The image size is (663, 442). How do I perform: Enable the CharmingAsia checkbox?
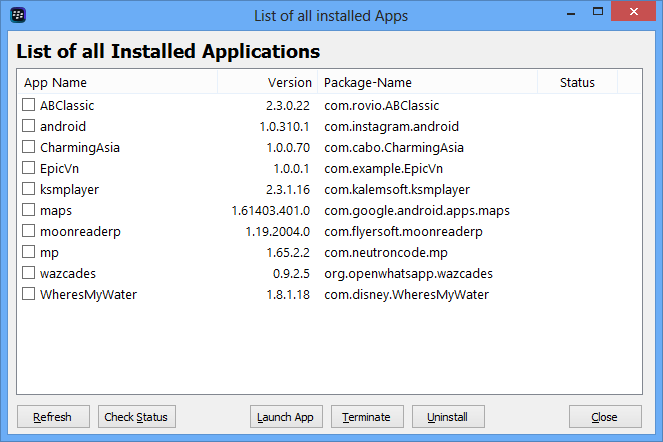[28, 147]
